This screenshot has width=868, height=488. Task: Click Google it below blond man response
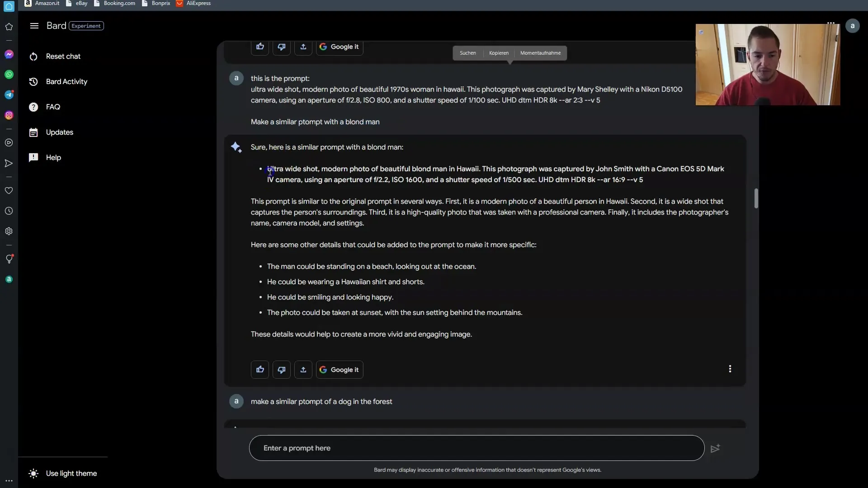(340, 370)
